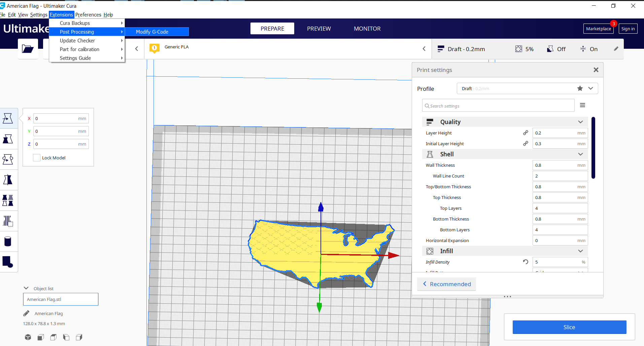Screen dimensions: 644x346
Task: Click the cylinder custom supports tool icon
Action: tap(8, 241)
